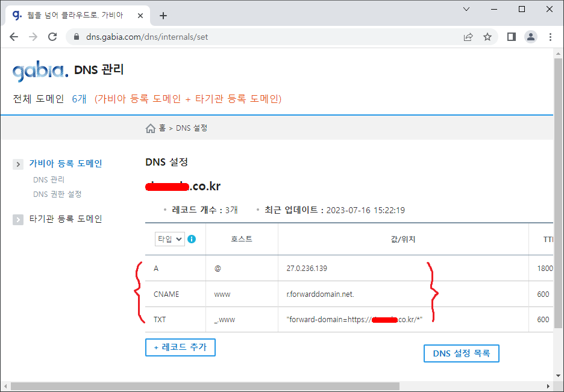Image resolution: width=564 pixels, height=392 pixels.
Task: Click the www host cell
Action: coord(222,294)
